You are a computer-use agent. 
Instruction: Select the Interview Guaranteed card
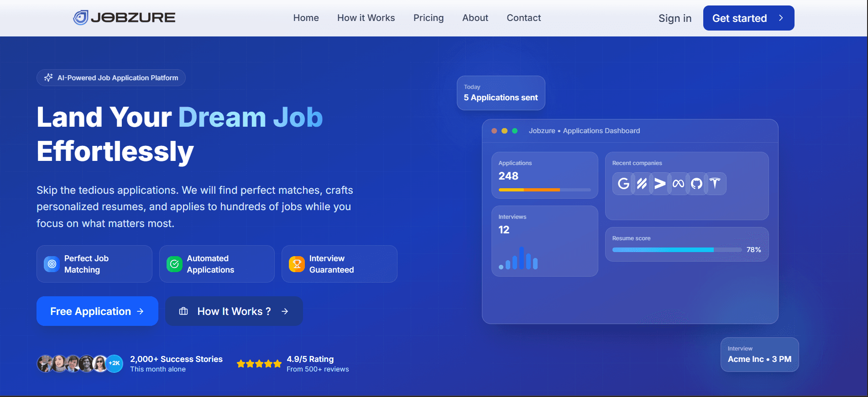click(340, 264)
